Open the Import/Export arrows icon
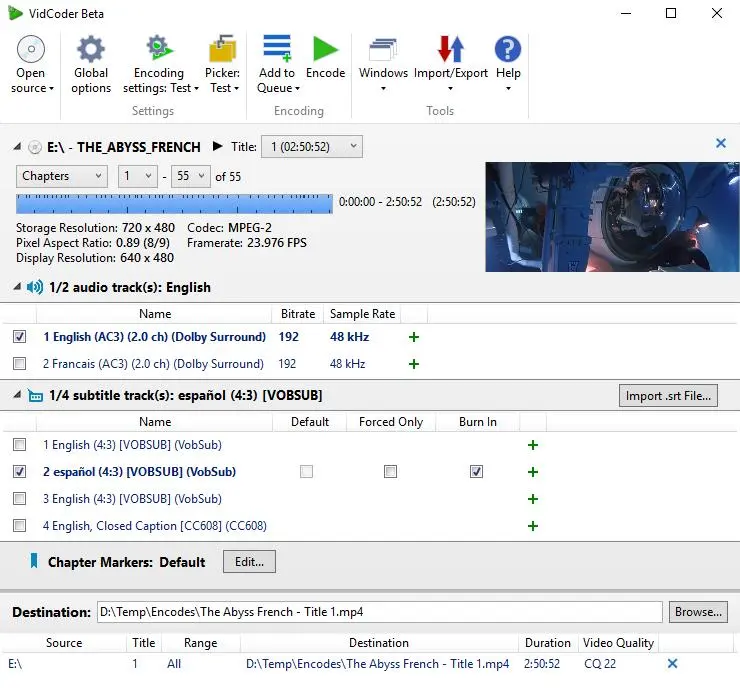The height and width of the screenshot is (688, 740). 451,49
